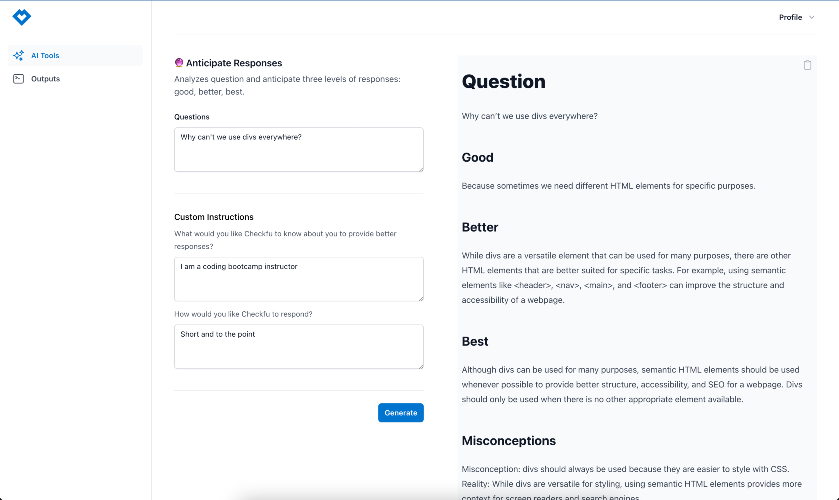The height and width of the screenshot is (500, 839).
Task: Click the blue diamond app logo
Action: click(x=21, y=17)
